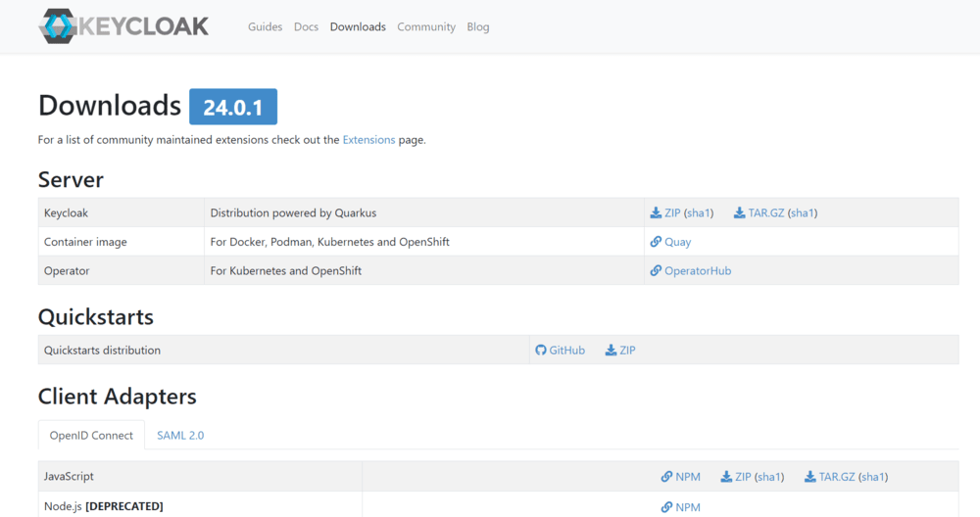Open the OperatorHub link
The width and height of the screenshot is (980, 517).
tap(698, 271)
